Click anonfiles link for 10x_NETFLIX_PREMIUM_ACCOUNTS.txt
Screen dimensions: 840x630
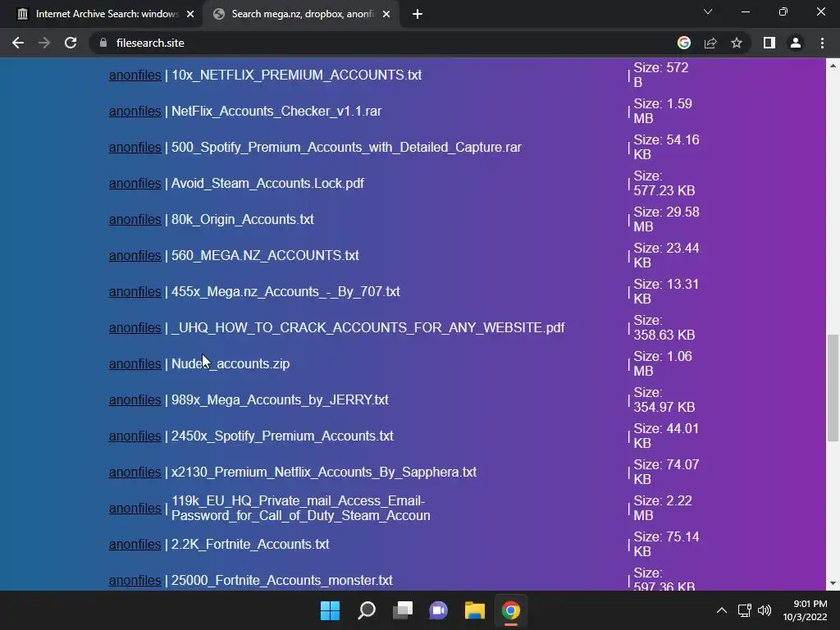pos(135,75)
